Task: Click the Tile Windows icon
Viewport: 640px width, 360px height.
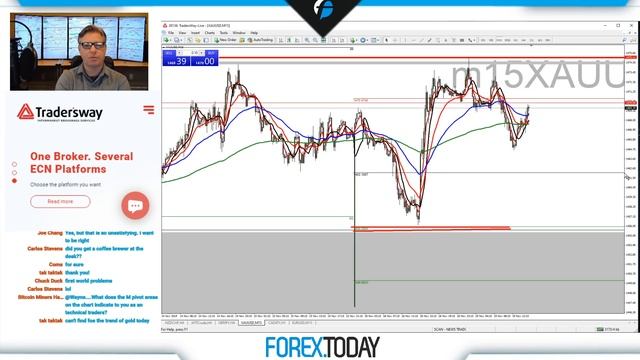Action: [x=324, y=40]
